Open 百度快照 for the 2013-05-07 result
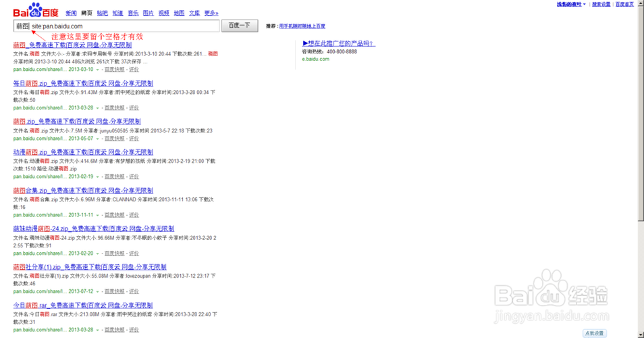 tap(114, 139)
